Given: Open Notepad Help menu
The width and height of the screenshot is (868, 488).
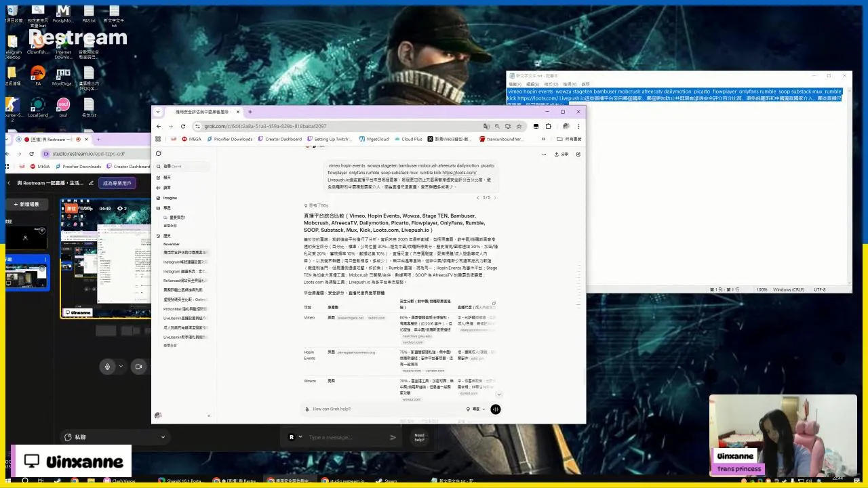Looking at the screenshot, I should click(585, 84).
